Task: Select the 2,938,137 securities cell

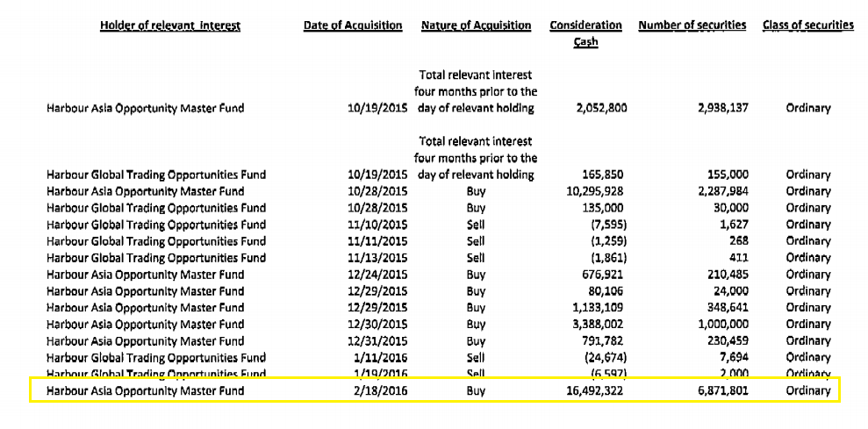Action: pos(722,109)
